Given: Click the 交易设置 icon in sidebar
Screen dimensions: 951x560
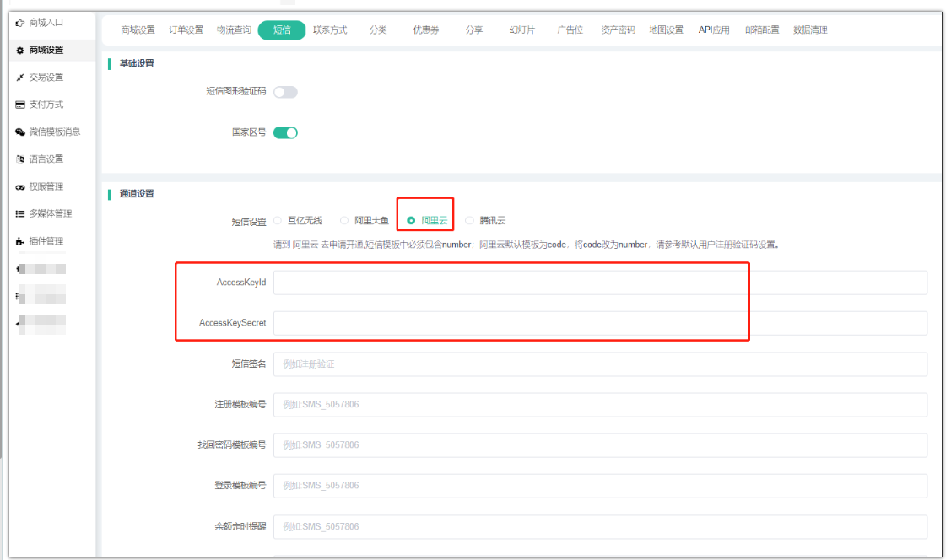Looking at the screenshot, I should [x=20, y=78].
